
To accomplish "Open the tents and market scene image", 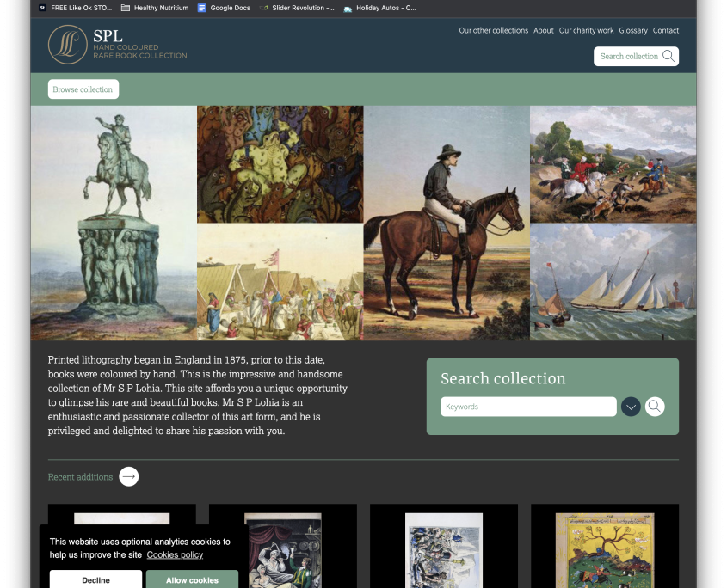I will click(x=280, y=282).
